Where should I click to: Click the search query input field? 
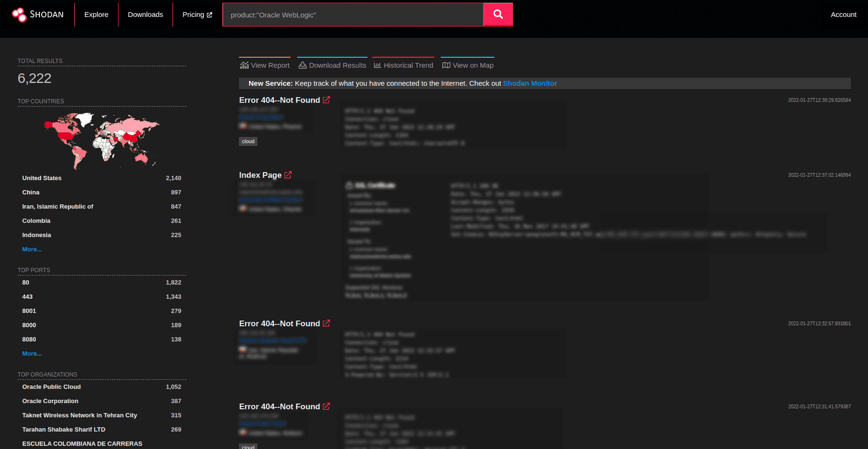(353, 14)
